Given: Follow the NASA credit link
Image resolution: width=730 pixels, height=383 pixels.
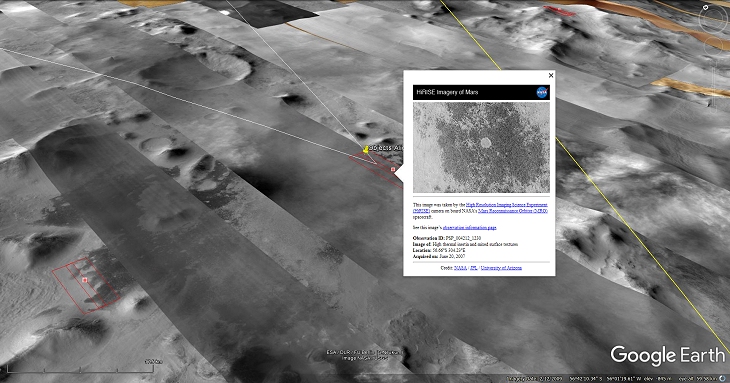Looking at the screenshot, I should coord(460,268).
